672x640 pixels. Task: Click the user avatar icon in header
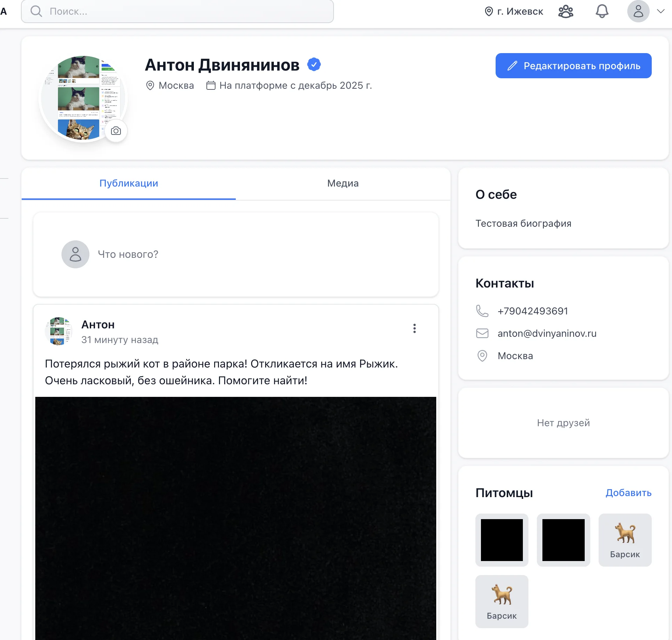[638, 12]
